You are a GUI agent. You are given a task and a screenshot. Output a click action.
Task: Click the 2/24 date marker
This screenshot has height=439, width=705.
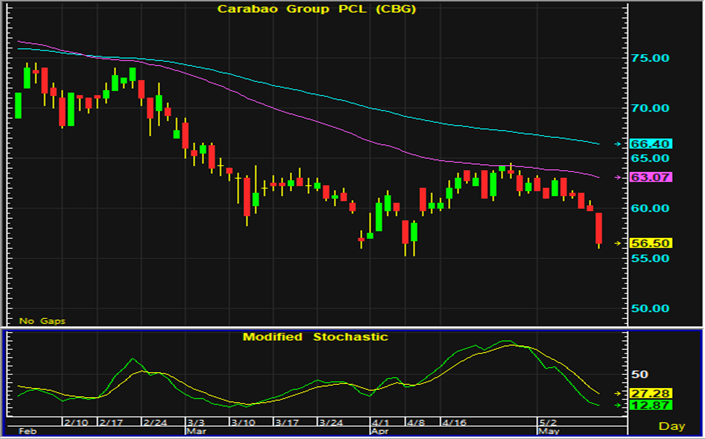154,423
